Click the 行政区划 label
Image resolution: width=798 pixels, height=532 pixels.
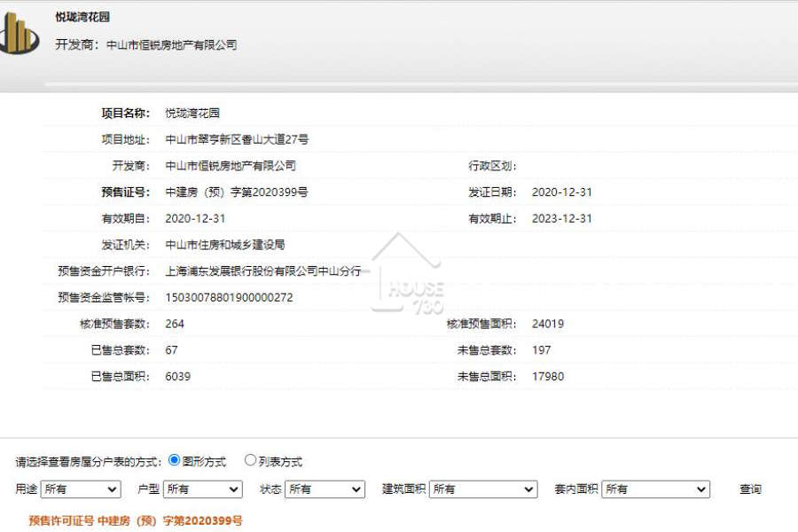coord(492,166)
